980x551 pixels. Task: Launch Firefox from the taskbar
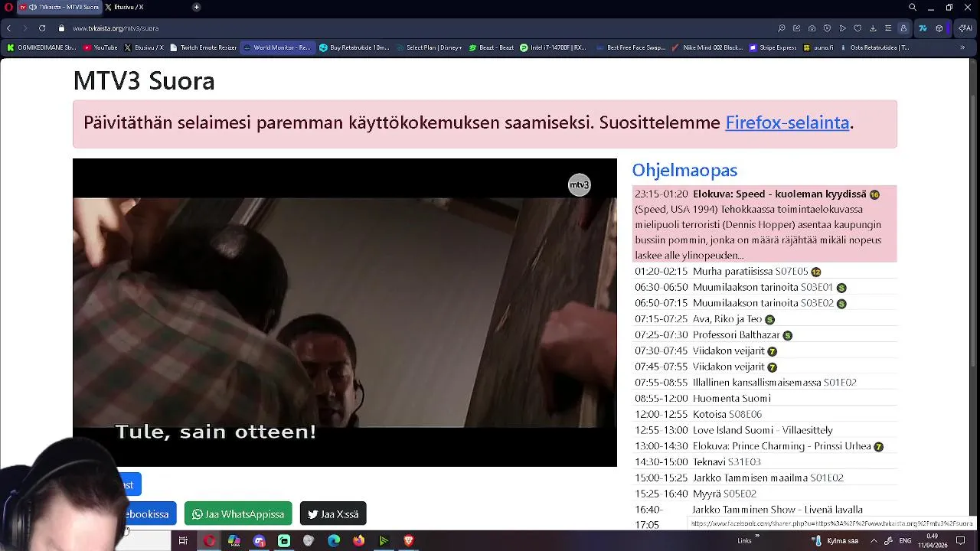point(358,541)
